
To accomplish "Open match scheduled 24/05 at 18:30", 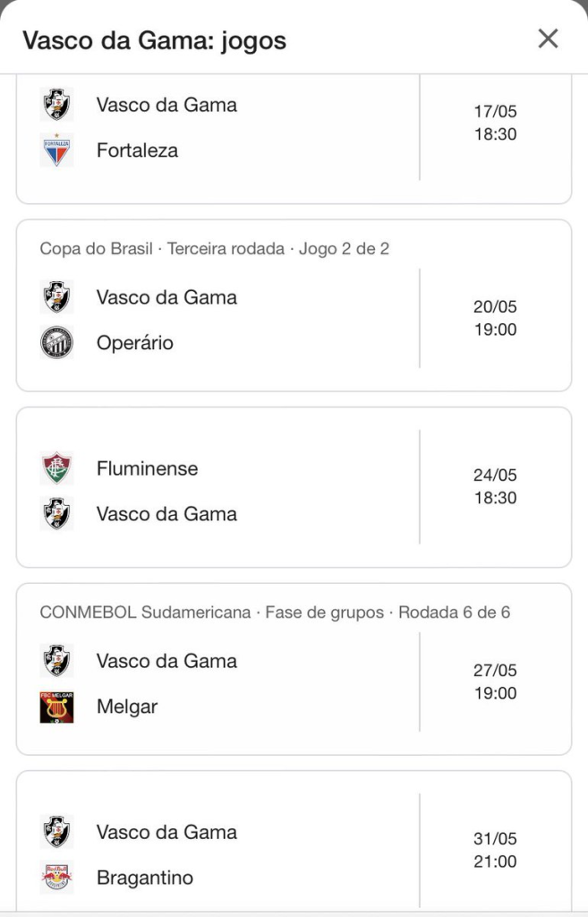I will pyautogui.click(x=495, y=486).
